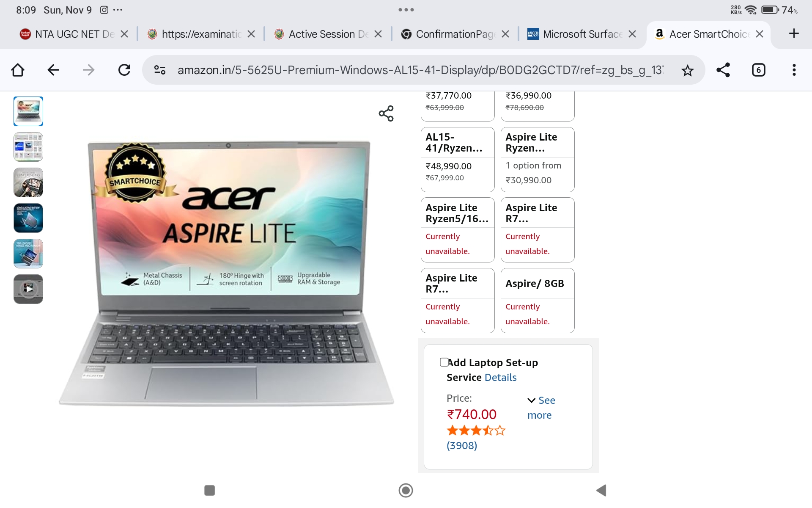The width and height of the screenshot is (812, 508).
Task: Bookmark page with the star icon
Action: (688, 70)
